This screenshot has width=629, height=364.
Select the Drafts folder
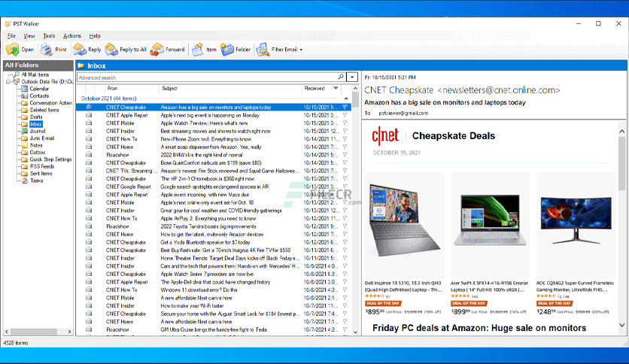click(36, 117)
